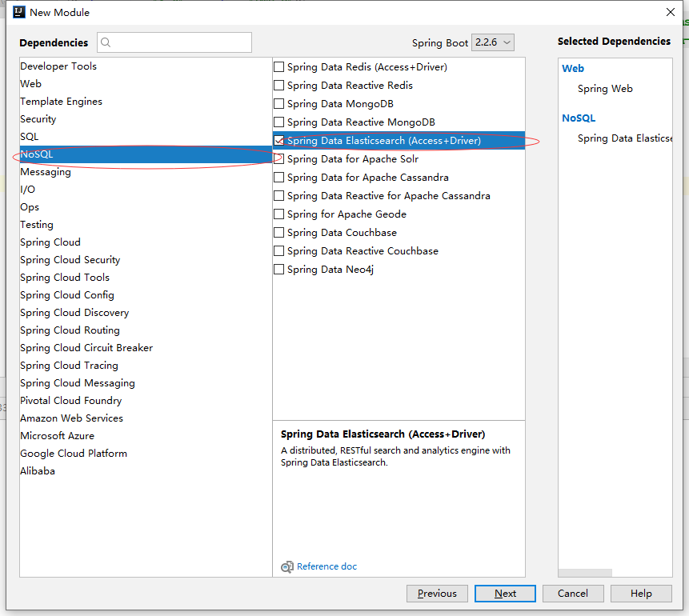This screenshot has width=689, height=616.
Task: Click the Selected Dependencies horizontal scrollbar
Action: [585, 573]
